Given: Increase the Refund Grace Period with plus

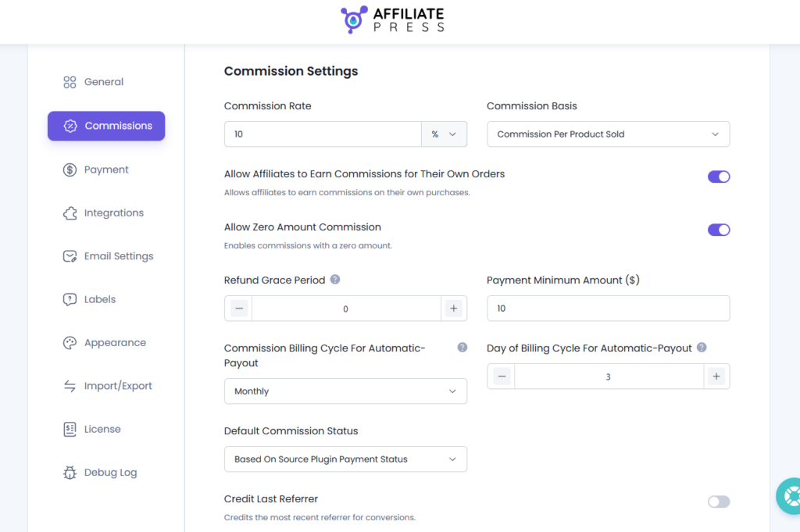Looking at the screenshot, I should [454, 309].
